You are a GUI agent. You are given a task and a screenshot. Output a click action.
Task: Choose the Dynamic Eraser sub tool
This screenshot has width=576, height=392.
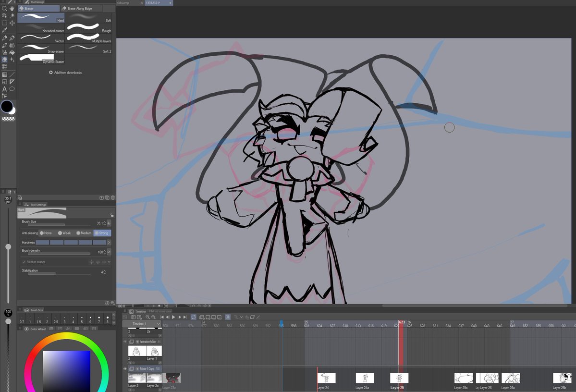(x=41, y=59)
